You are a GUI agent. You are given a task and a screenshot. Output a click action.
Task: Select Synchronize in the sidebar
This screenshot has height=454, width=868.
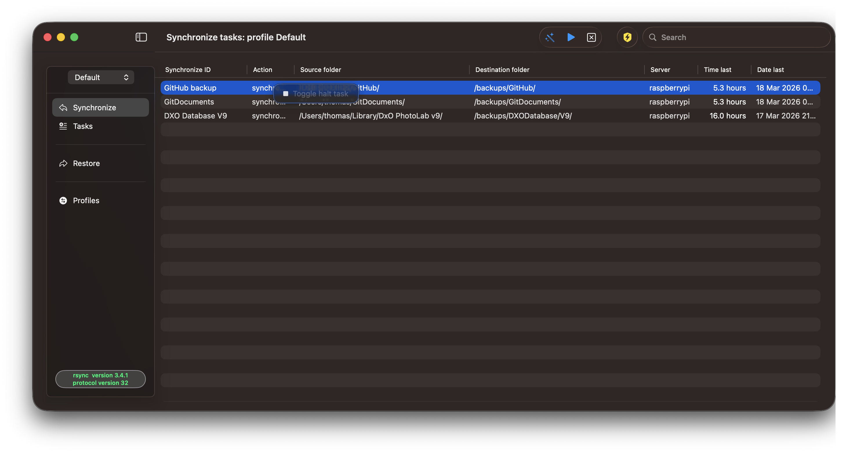pyautogui.click(x=94, y=108)
